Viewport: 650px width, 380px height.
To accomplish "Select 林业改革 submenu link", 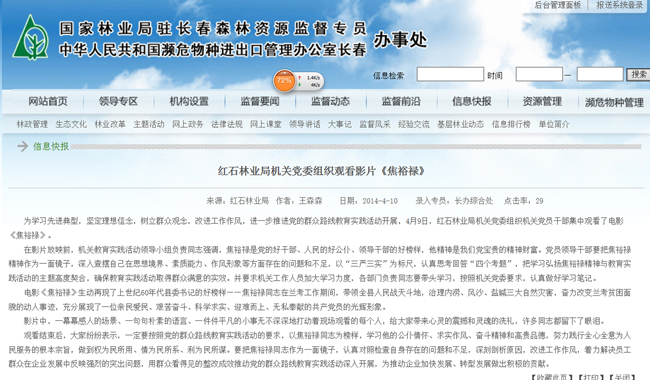I will coord(110,124).
